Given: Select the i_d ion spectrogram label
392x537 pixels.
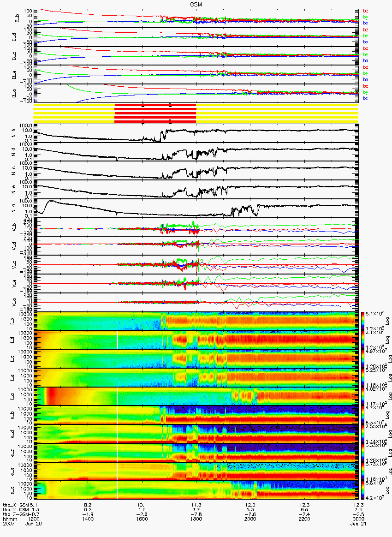Looking at the screenshot, I should (x=12, y=340).
